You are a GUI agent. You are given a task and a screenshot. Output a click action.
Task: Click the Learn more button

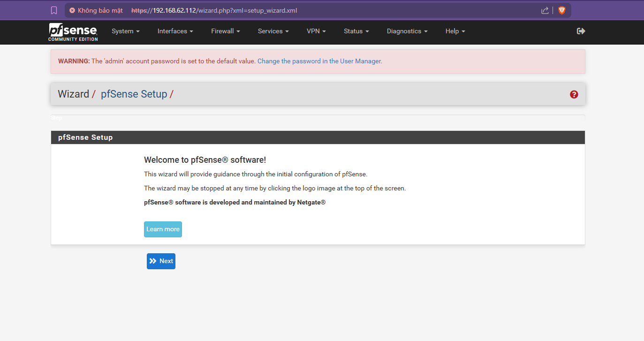[x=163, y=229]
